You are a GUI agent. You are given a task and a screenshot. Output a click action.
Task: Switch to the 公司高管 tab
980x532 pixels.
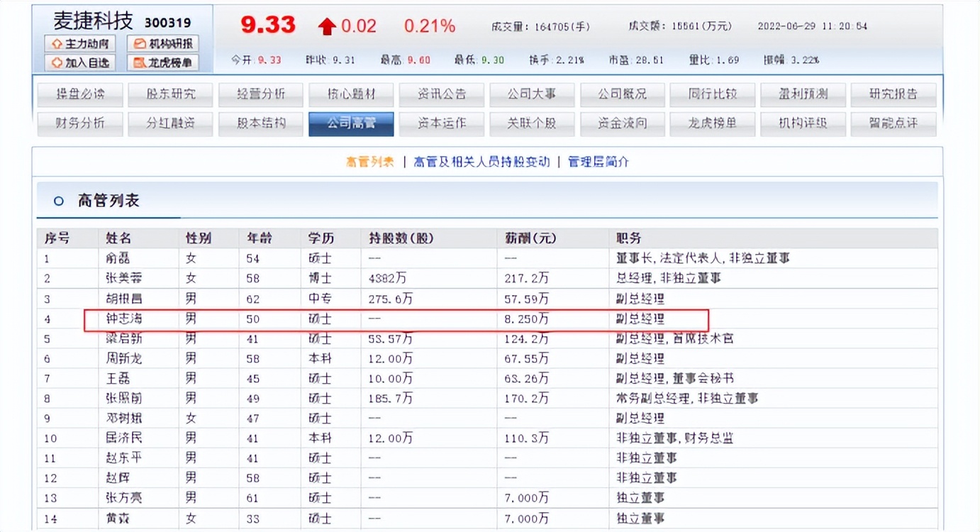351,123
